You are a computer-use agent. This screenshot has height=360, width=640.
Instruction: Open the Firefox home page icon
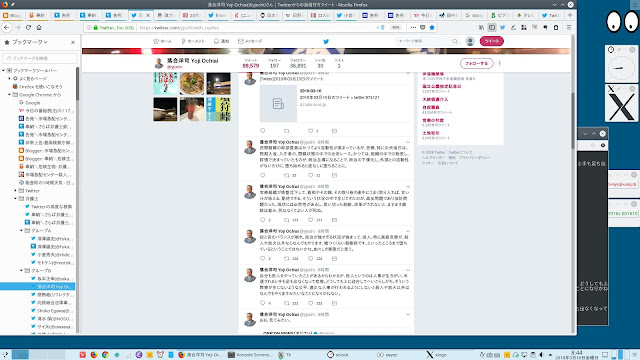click(39, 27)
